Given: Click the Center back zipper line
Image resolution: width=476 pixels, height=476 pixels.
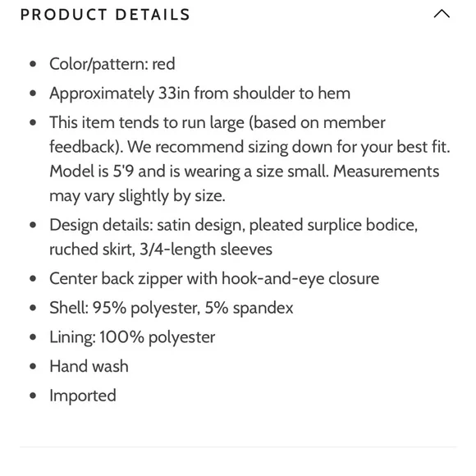Looking at the screenshot, I should [x=214, y=279].
